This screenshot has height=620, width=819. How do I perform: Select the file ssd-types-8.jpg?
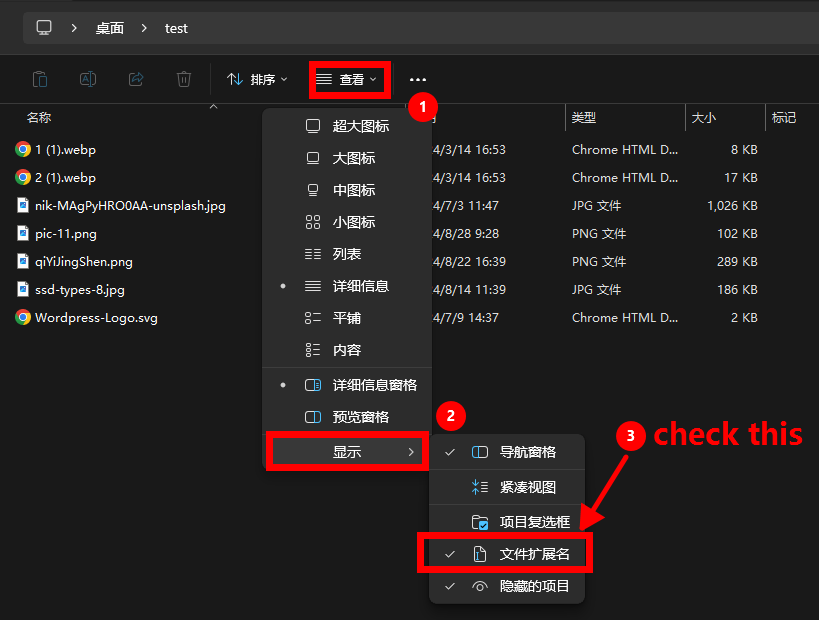pyautogui.click(x=78, y=290)
